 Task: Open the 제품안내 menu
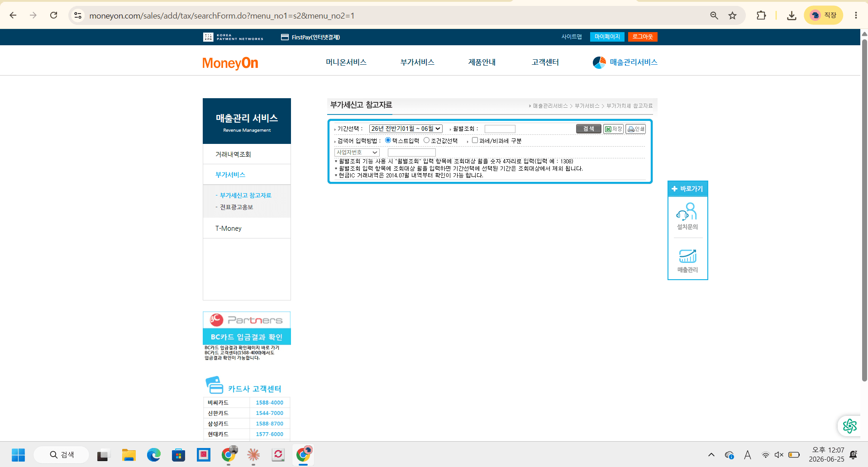click(x=482, y=62)
